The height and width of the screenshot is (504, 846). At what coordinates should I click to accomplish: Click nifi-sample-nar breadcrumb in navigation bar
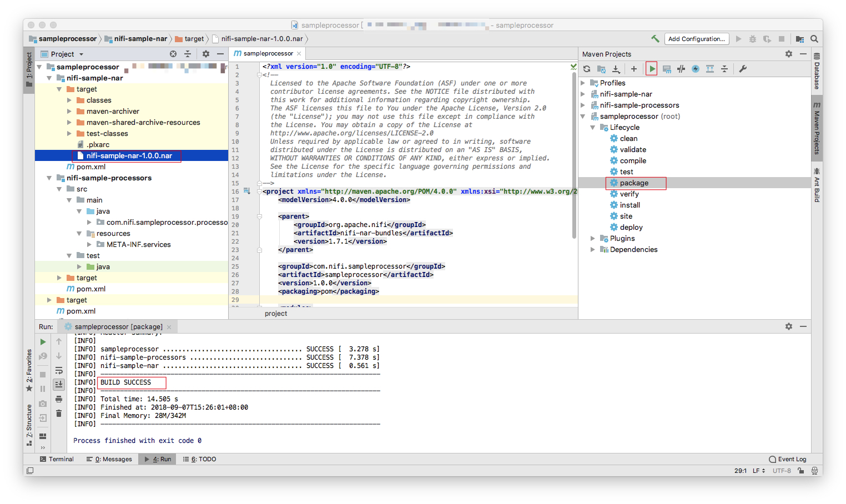(136, 39)
